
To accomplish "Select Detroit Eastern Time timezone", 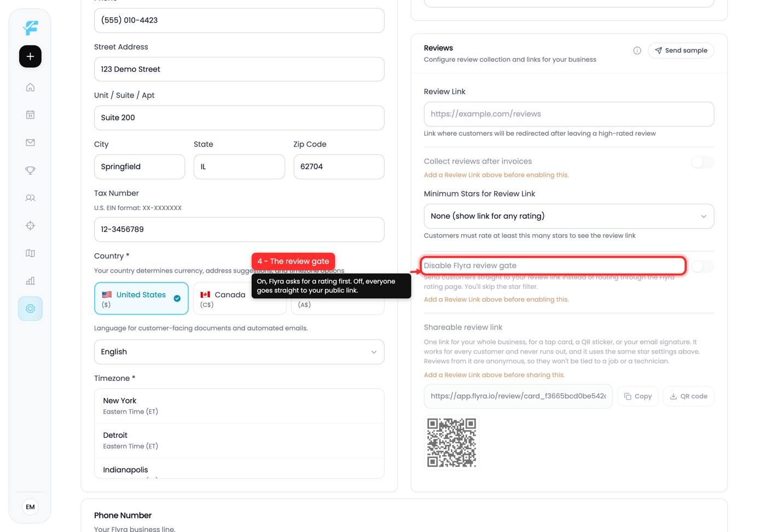I will (239, 441).
